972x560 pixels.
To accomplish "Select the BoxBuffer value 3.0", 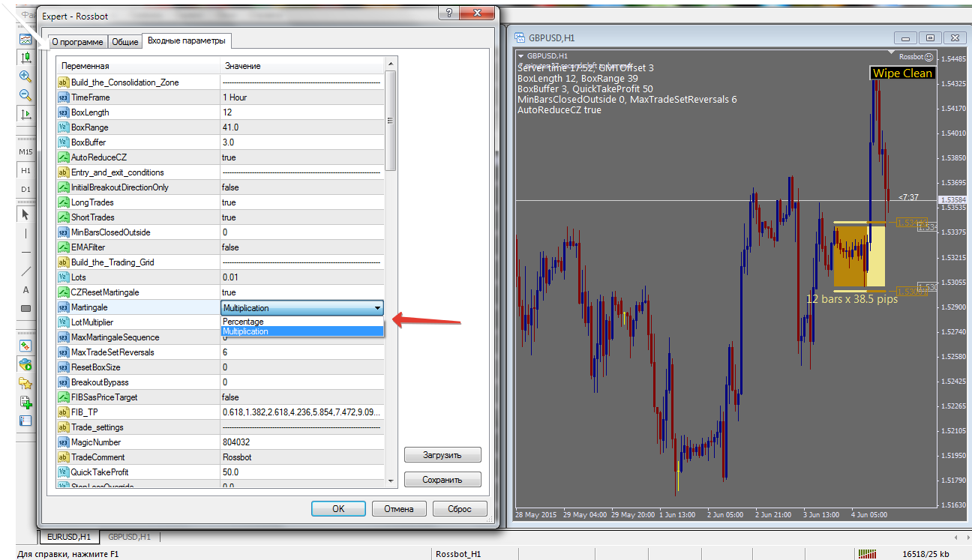I will [302, 142].
